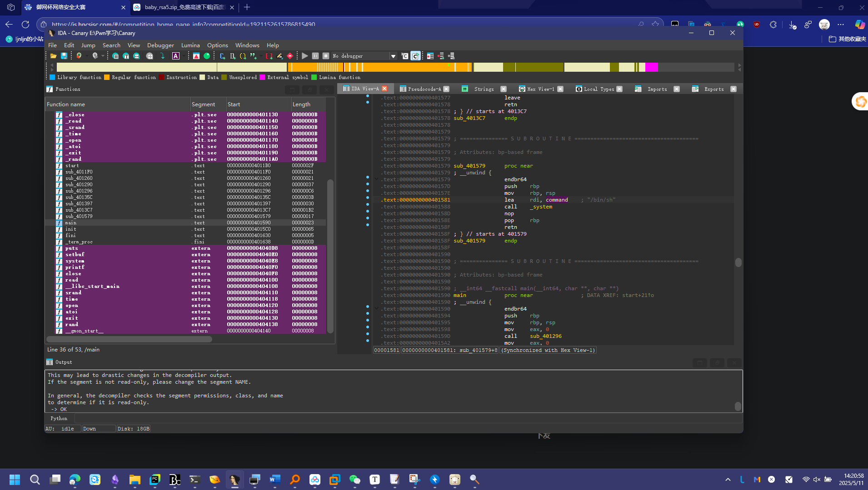Sort by the 'Length' column header
This screenshot has height=490, width=868.
pos(308,104)
